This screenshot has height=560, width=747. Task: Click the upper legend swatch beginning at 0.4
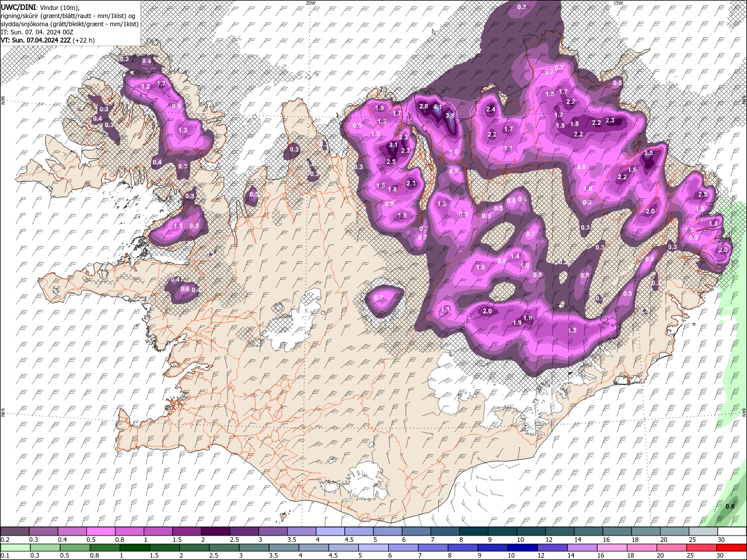[72, 531]
